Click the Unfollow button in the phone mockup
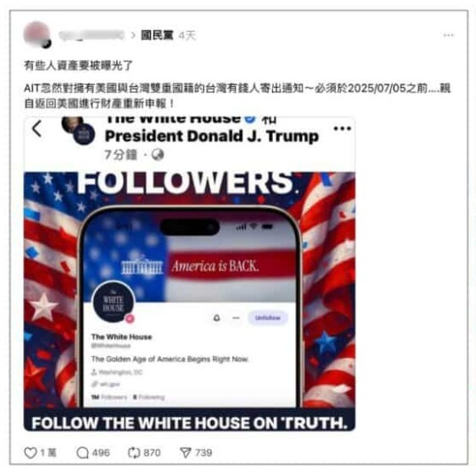This screenshot has width=476, height=475. tap(268, 318)
